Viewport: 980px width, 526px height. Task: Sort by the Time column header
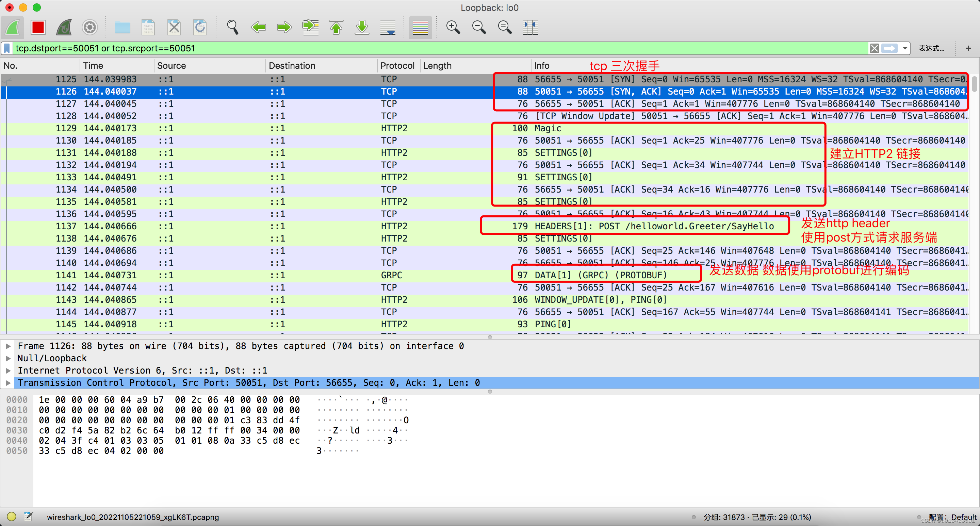pyautogui.click(x=117, y=66)
